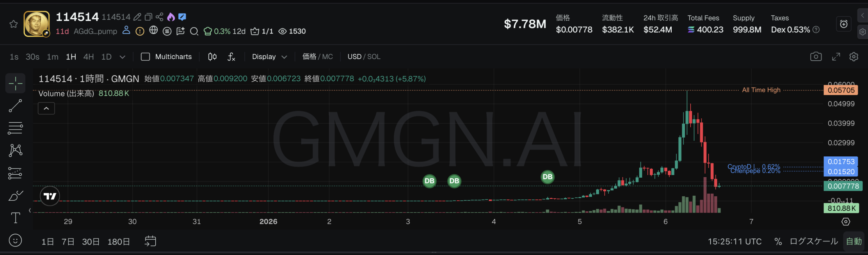Click the TradingView logo badge

click(x=50, y=196)
